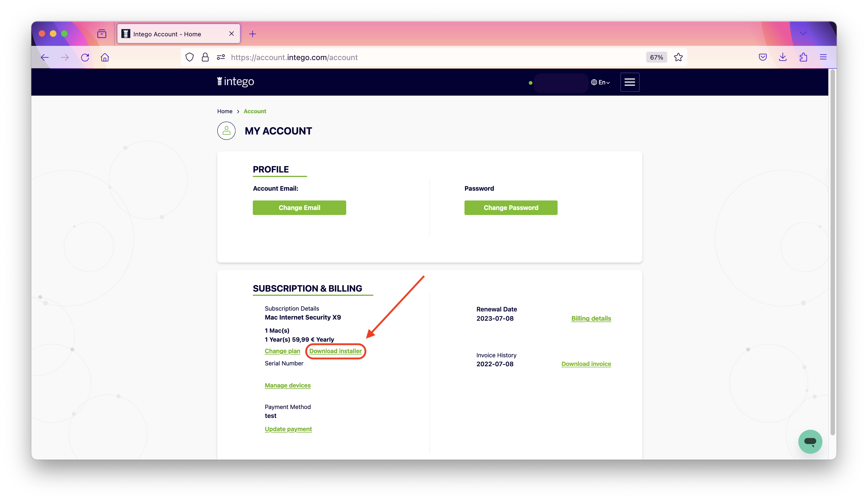Click the 'Password' label

tap(479, 188)
